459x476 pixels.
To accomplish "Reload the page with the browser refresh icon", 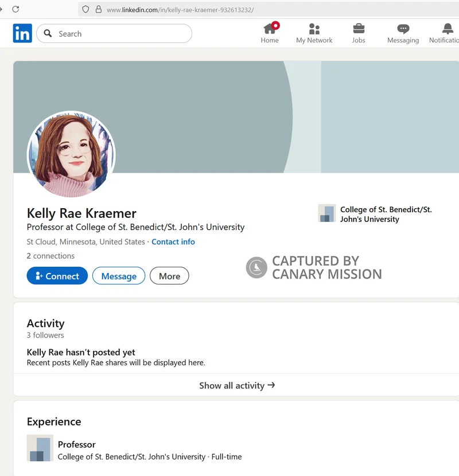I will [x=15, y=9].
